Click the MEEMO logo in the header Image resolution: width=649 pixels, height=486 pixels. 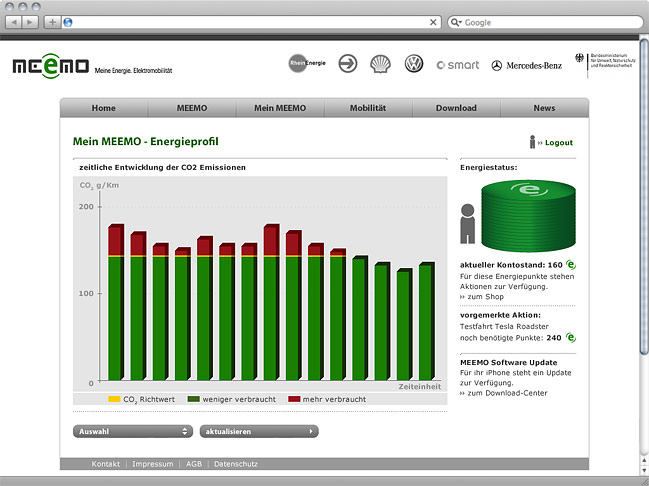coord(50,67)
